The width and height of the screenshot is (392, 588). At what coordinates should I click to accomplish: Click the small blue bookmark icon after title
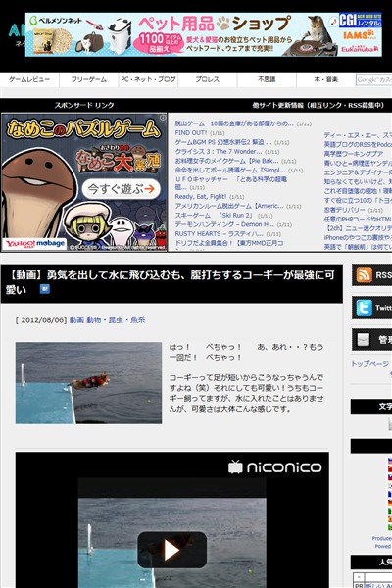[45, 289]
